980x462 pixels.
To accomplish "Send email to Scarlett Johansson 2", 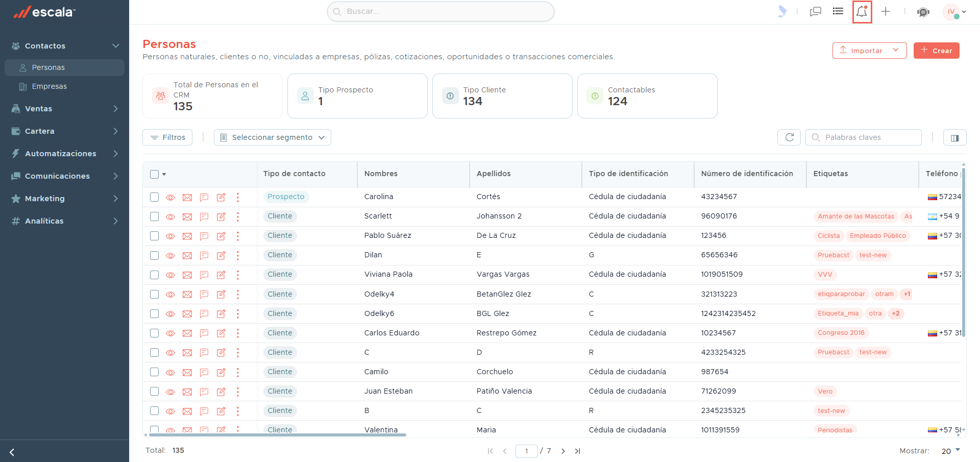I will [187, 216].
